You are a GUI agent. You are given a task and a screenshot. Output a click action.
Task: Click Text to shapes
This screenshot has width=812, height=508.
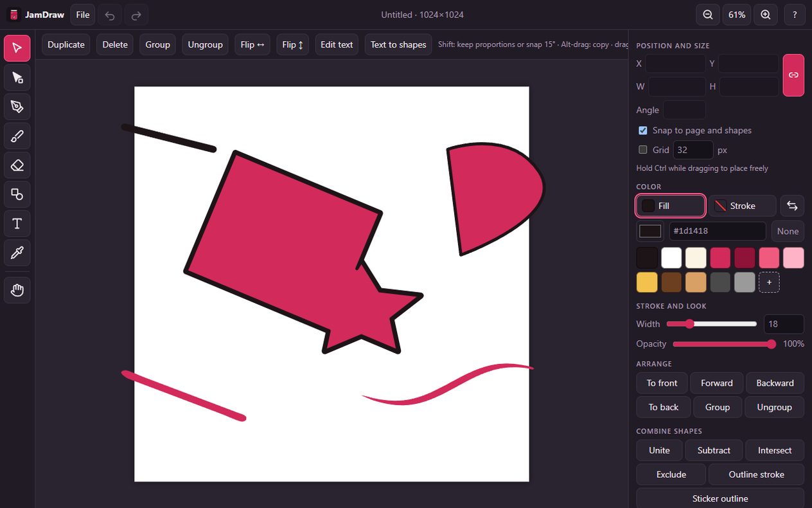coord(398,44)
